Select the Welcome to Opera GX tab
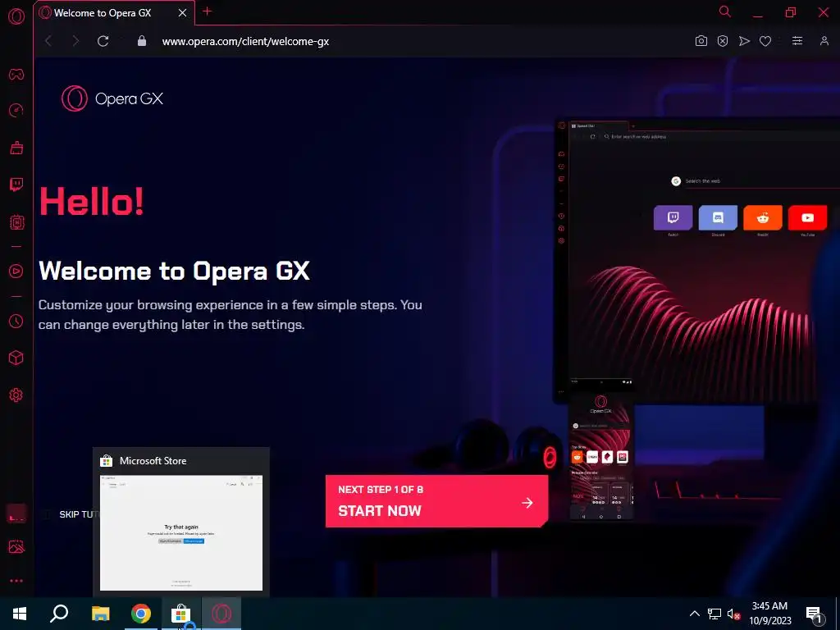 click(113, 13)
